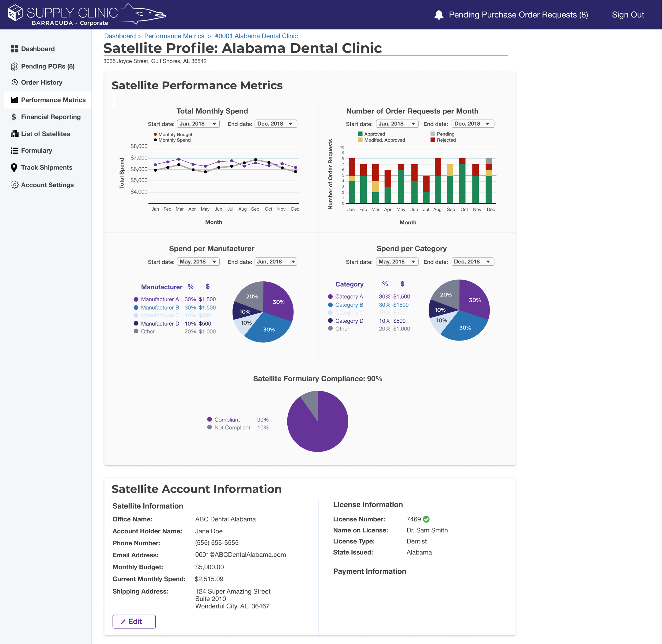Open Order Requests start date dropdown
The image size is (662, 644).
[x=397, y=124]
